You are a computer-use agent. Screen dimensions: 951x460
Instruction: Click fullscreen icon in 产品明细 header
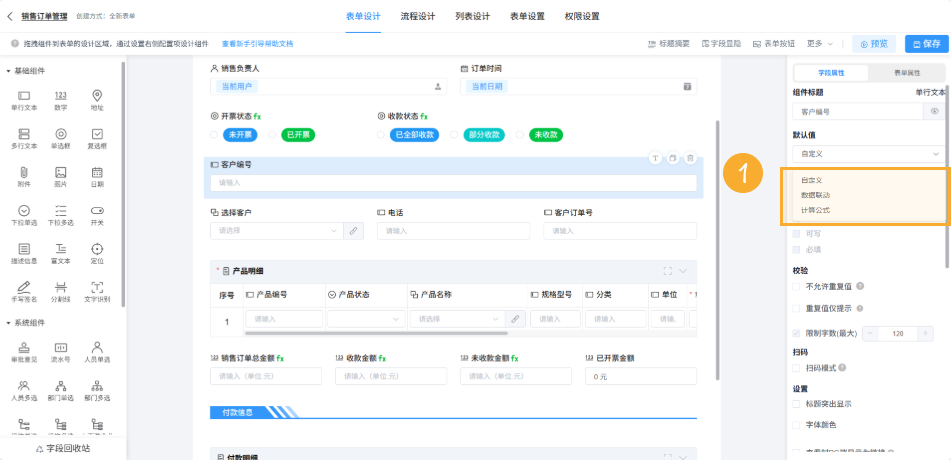tap(668, 271)
